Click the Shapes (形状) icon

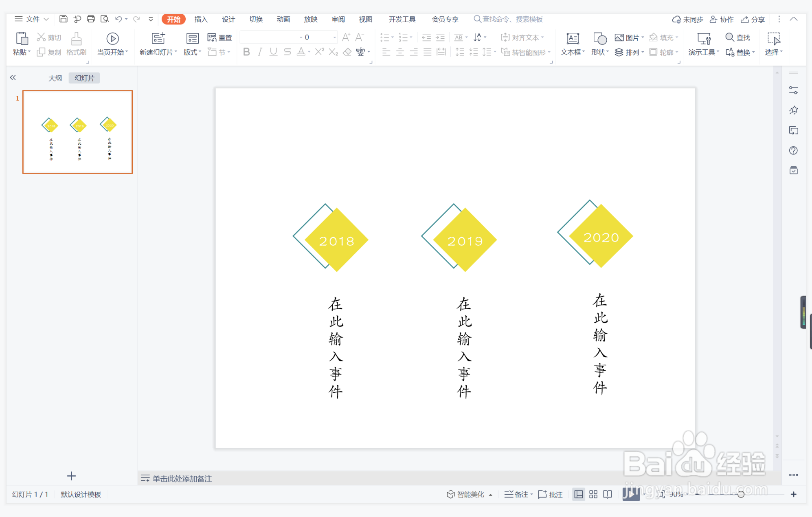[600, 39]
